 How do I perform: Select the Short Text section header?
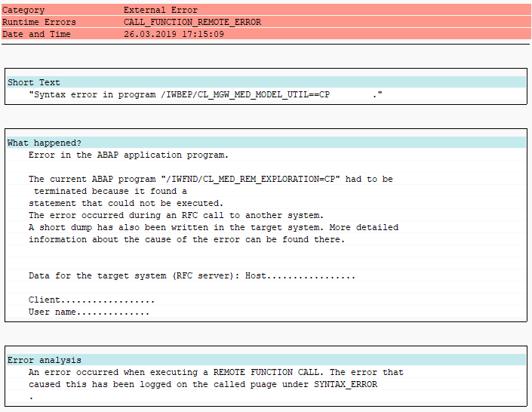[x=266, y=82]
